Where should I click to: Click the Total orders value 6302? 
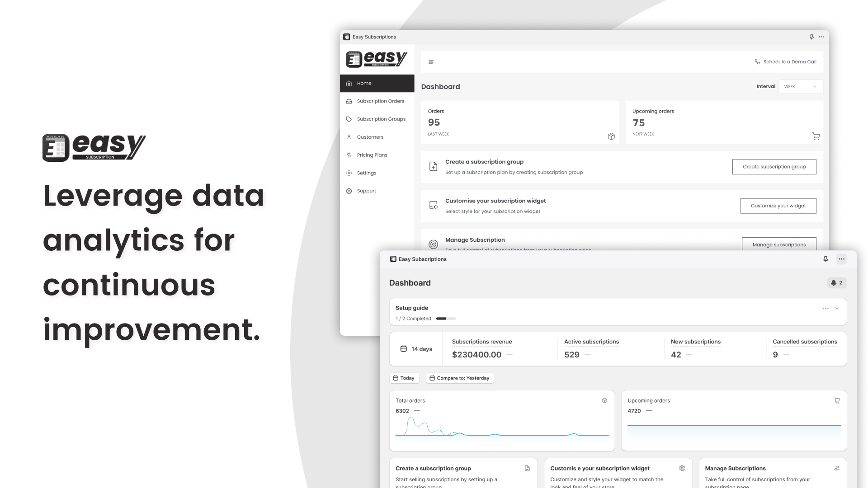point(402,411)
